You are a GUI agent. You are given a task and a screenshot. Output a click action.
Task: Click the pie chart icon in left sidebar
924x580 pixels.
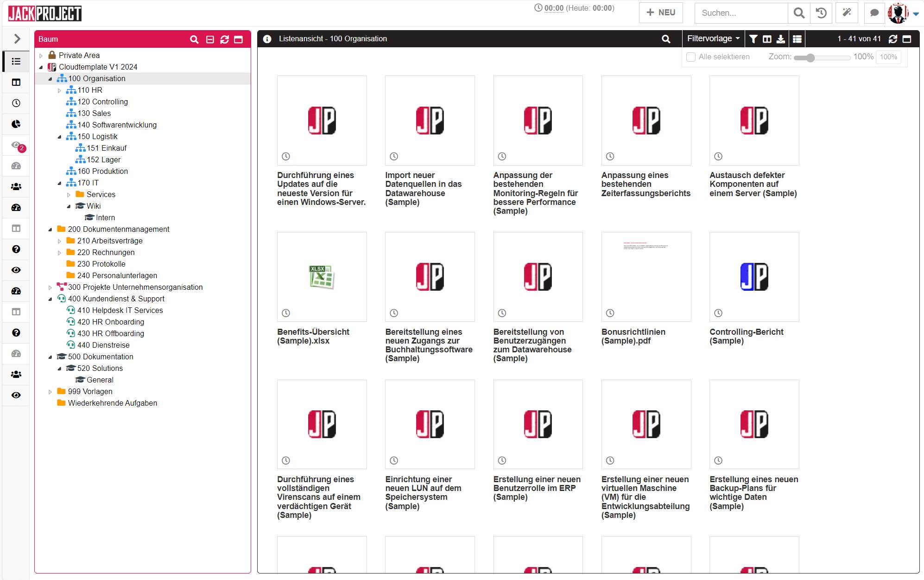click(x=16, y=124)
